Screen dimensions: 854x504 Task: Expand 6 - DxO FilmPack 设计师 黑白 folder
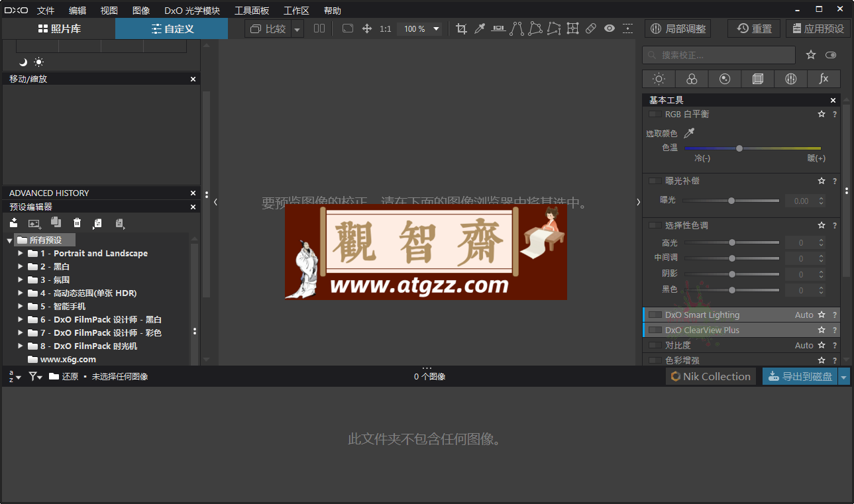point(21,319)
